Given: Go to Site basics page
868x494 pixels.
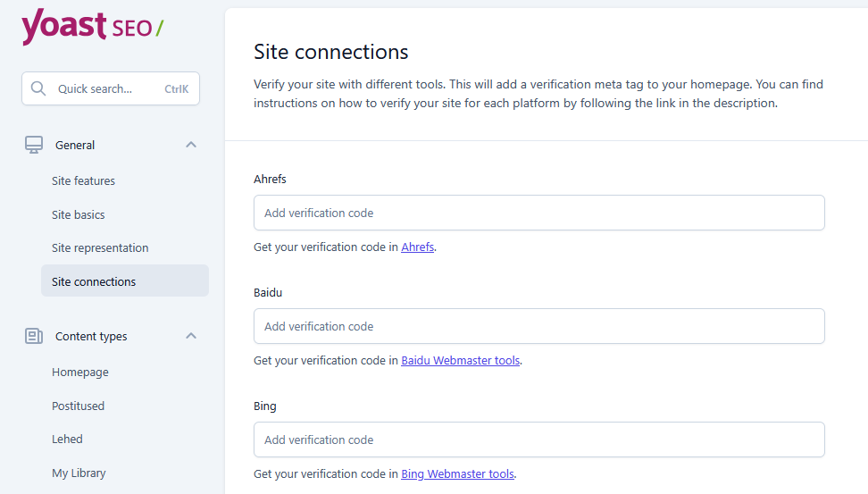Looking at the screenshot, I should click(x=78, y=214).
